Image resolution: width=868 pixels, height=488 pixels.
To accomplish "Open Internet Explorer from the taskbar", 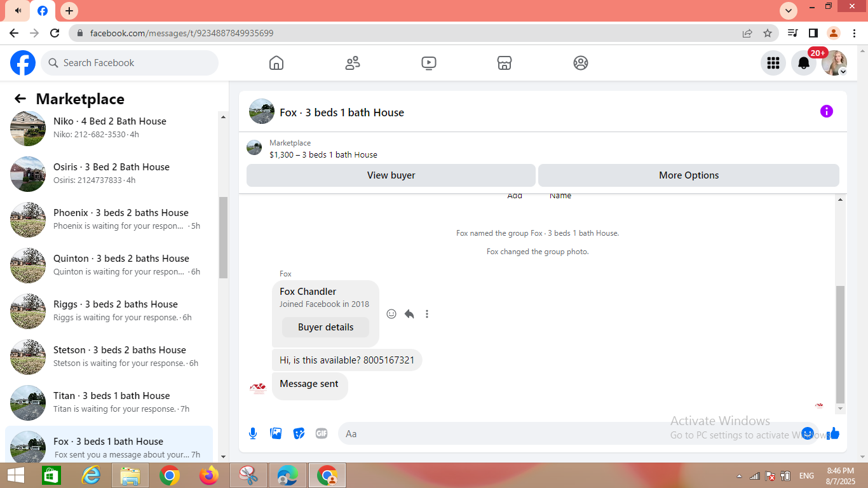I will 91,475.
